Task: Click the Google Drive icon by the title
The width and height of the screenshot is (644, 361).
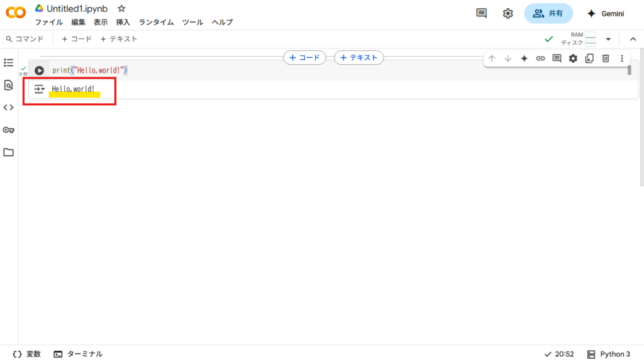Action: 39,8
